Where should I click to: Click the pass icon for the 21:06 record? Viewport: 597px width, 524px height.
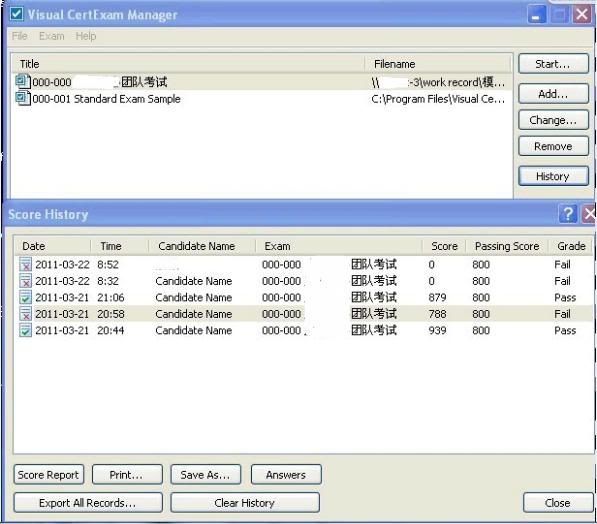(x=25, y=297)
